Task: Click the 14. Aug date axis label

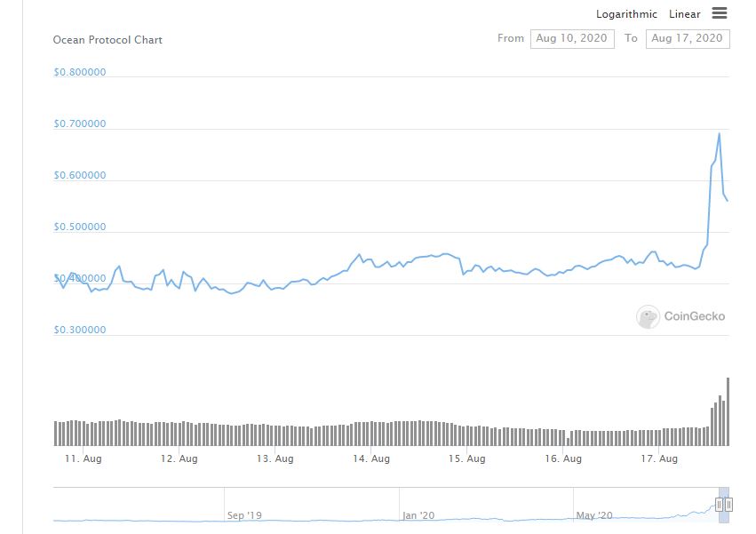Action: [x=371, y=459]
